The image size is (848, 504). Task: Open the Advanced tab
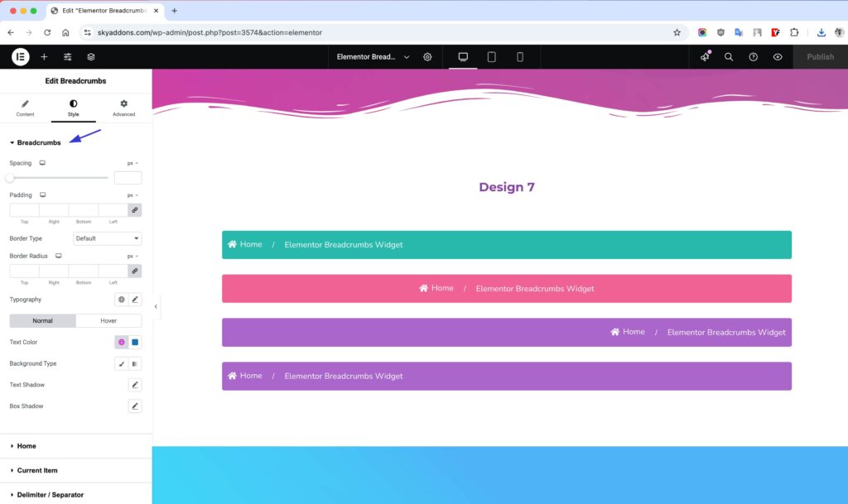coord(124,108)
